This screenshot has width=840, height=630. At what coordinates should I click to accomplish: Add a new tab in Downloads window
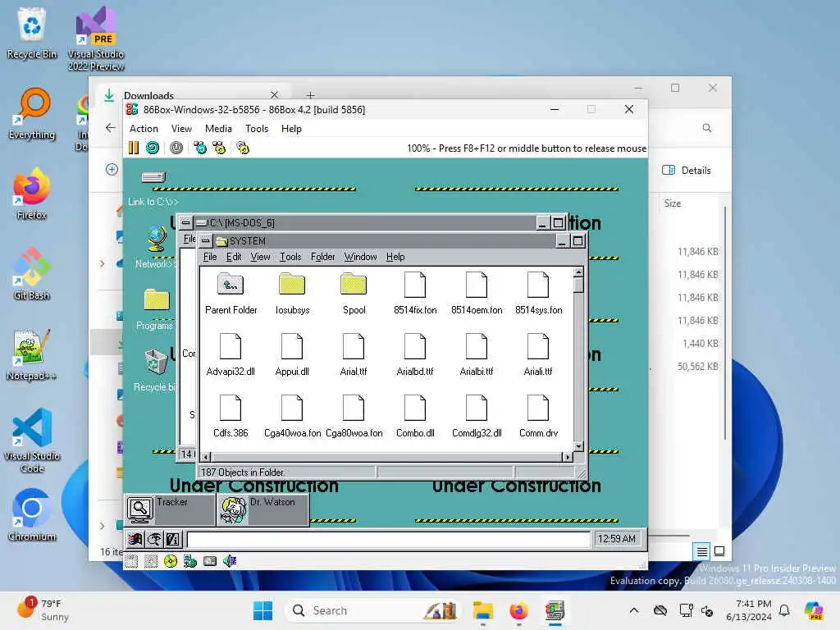click(x=310, y=95)
